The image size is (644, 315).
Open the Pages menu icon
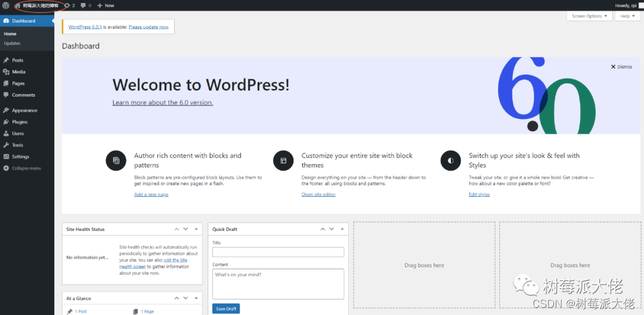coord(6,83)
